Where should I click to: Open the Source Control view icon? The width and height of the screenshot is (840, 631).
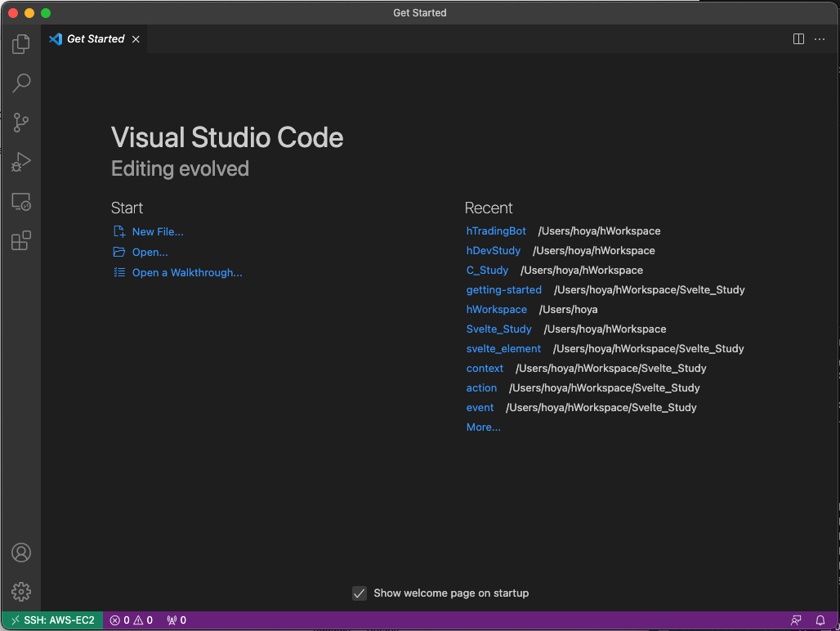point(21,123)
